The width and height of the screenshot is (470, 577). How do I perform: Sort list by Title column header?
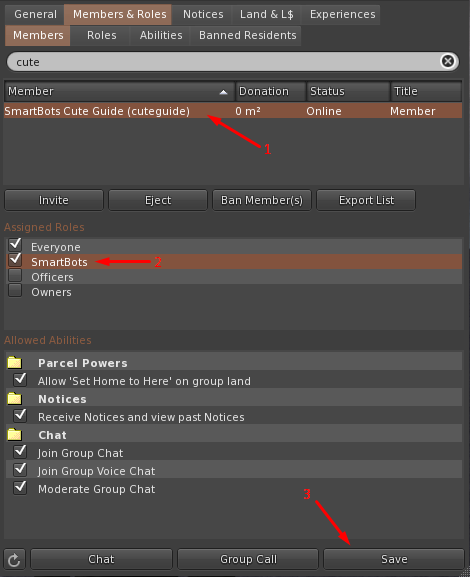coord(426,91)
